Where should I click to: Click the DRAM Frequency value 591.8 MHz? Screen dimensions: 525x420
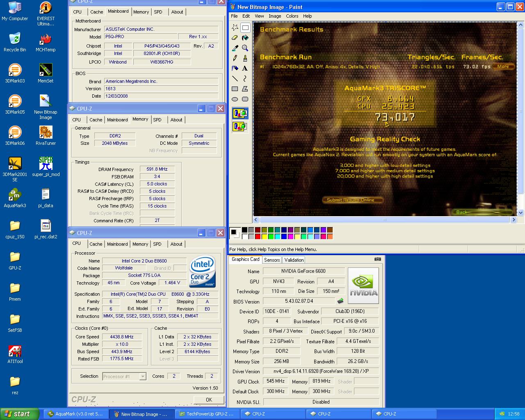tap(157, 169)
